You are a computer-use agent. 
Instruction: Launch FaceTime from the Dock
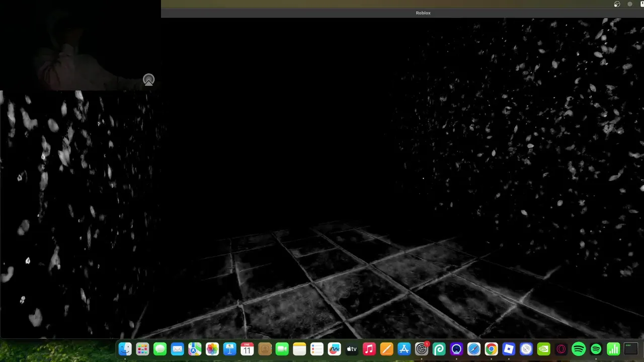[282, 349]
